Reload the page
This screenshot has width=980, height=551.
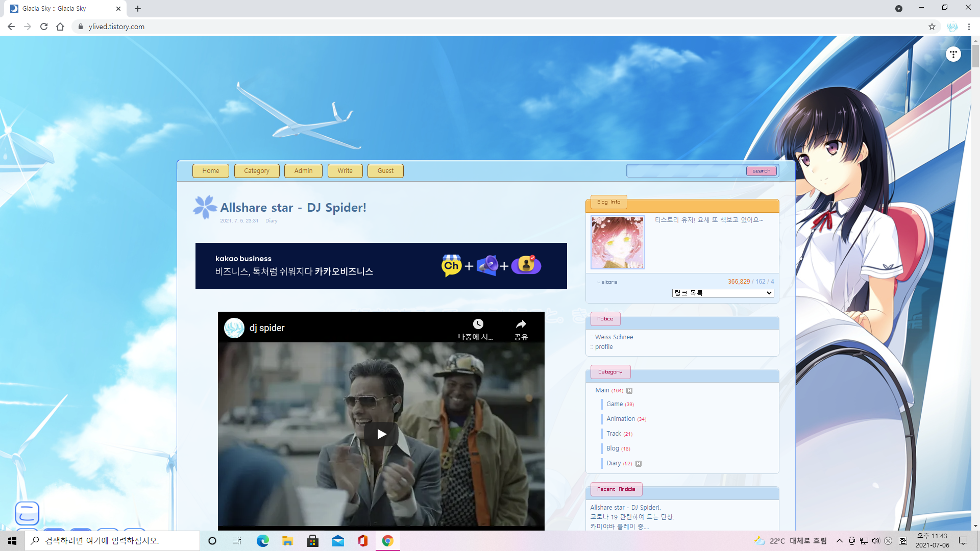[x=44, y=27]
